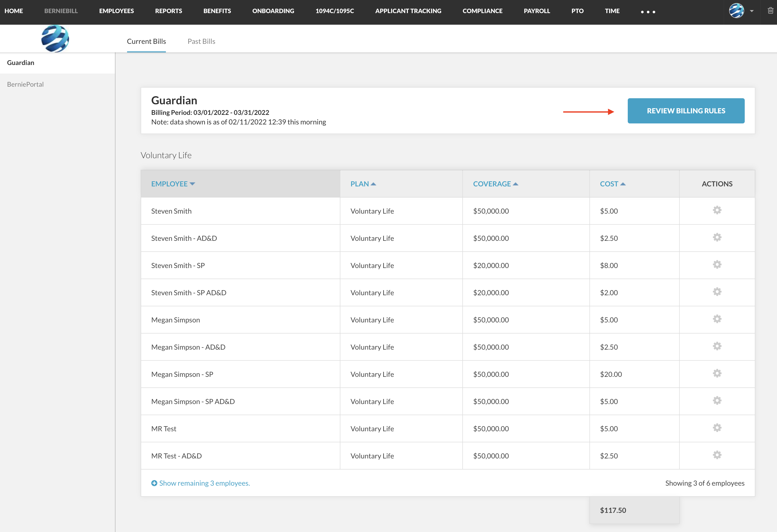Open gear actions for MR Test - AD&D
The height and width of the screenshot is (532, 777).
(x=717, y=455)
